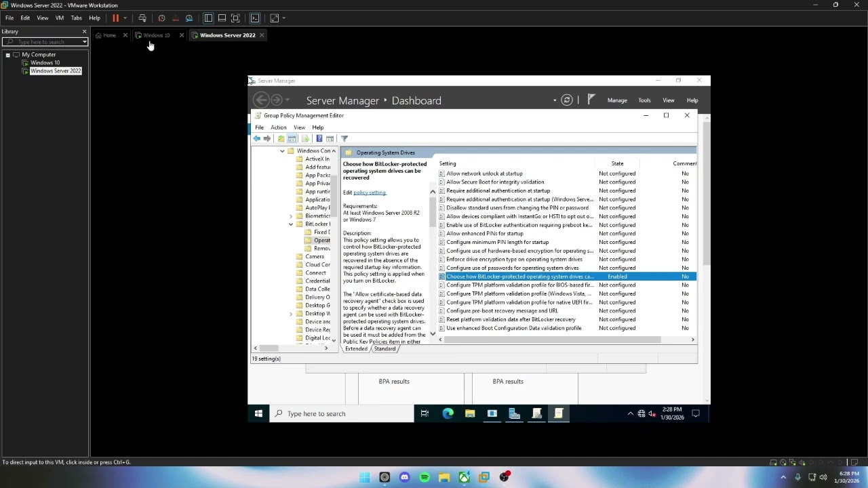Click the State column header
868x488 pixels.
(617, 163)
